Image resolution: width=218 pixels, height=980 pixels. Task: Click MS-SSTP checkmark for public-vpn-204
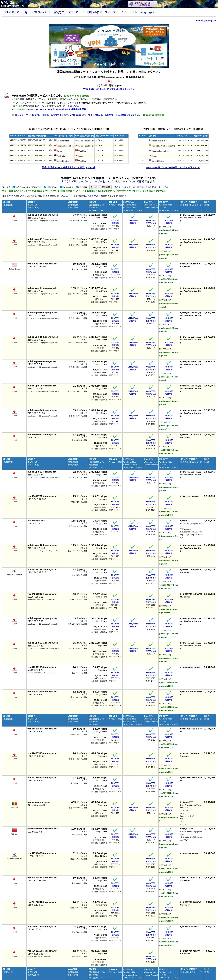coord(169,216)
